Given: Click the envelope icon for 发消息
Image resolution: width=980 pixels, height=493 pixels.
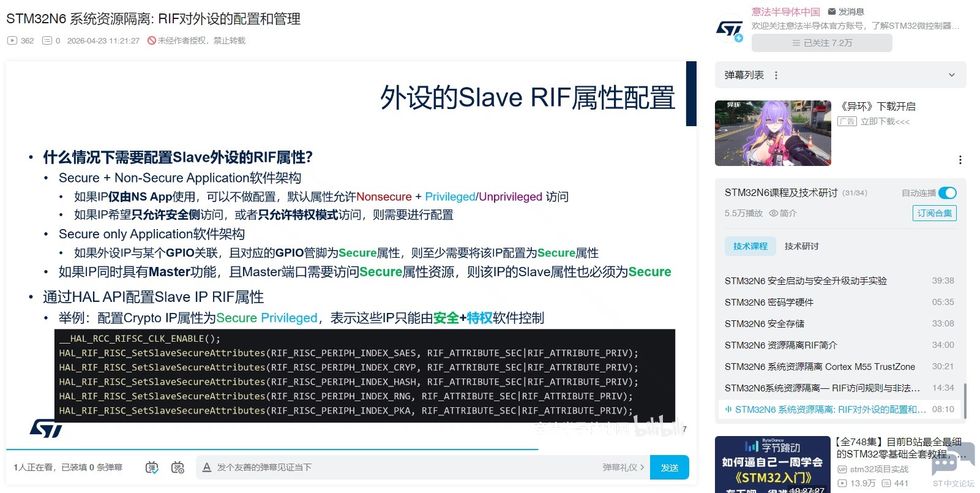Looking at the screenshot, I should [x=831, y=12].
